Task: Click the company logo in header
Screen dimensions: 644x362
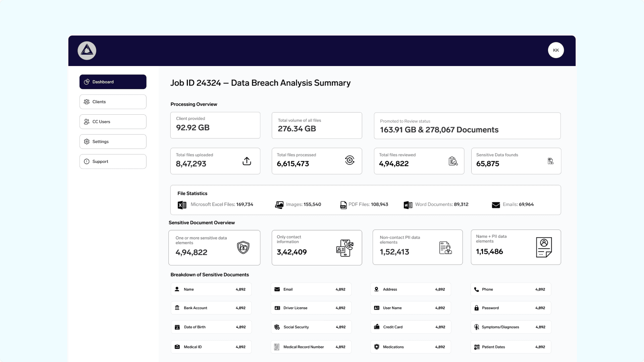Action: pyautogui.click(x=87, y=51)
